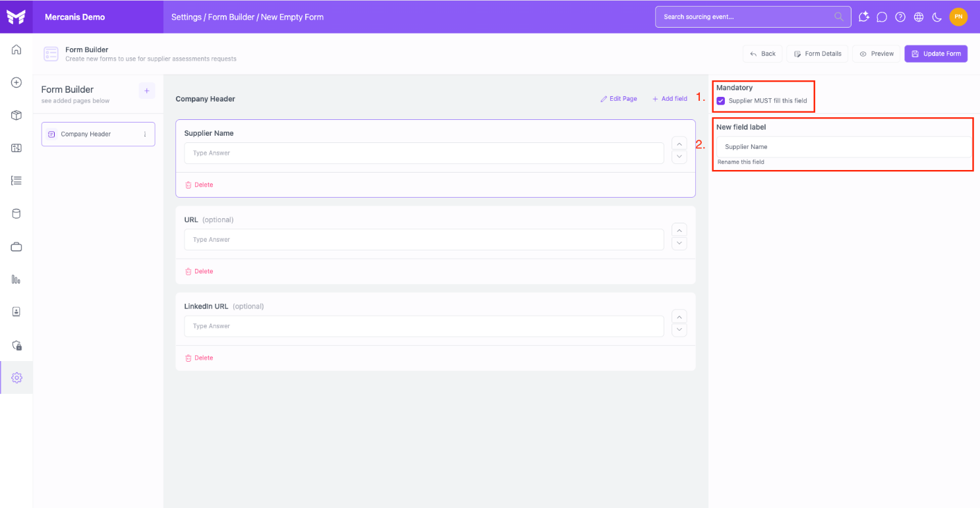Uncheck Supplier MUST fill this field
The width and height of the screenshot is (980, 508).
721,101
